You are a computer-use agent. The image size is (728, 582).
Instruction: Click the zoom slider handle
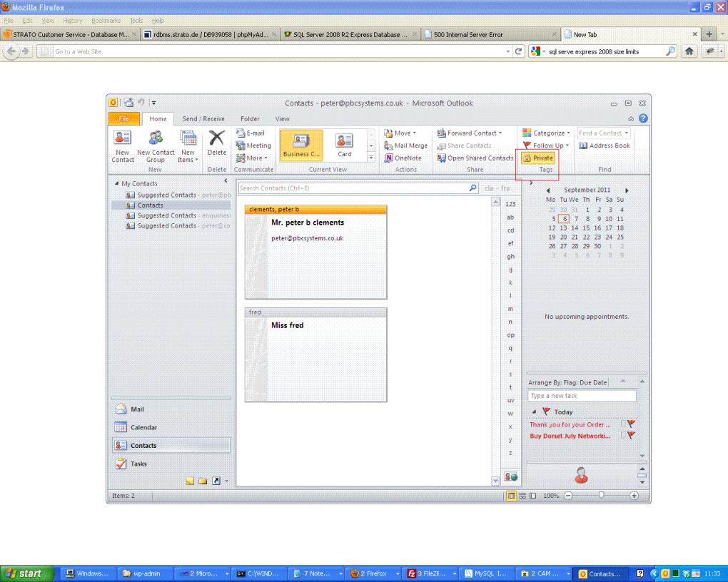click(601, 495)
